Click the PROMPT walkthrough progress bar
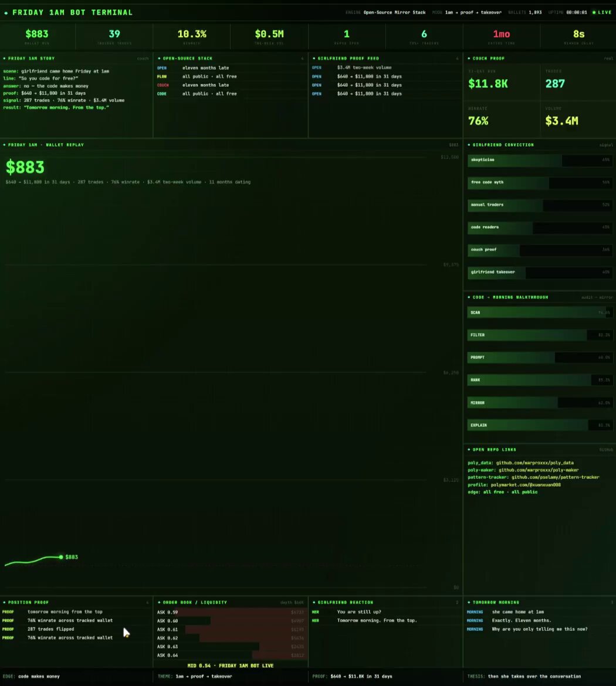Image resolution: width=616 pixels, height=686 pixels. [x=540, y=358]
